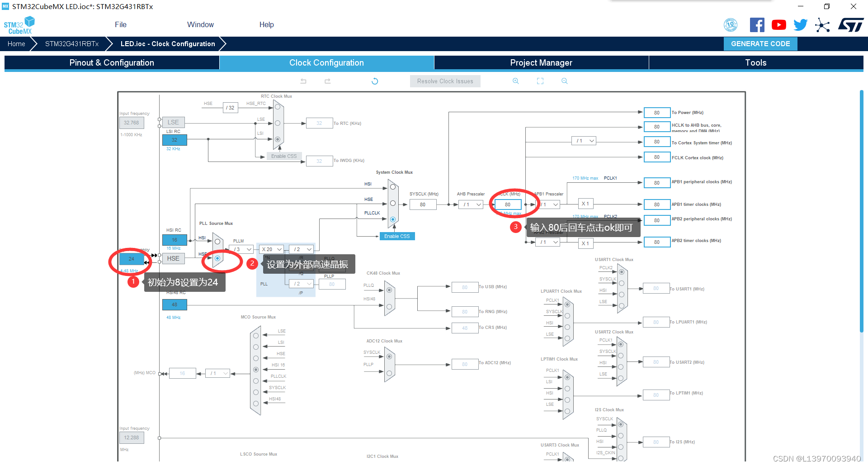This screenshot has width=868, height=466.
Task: Open the File menu
Action: click(120, 24)
